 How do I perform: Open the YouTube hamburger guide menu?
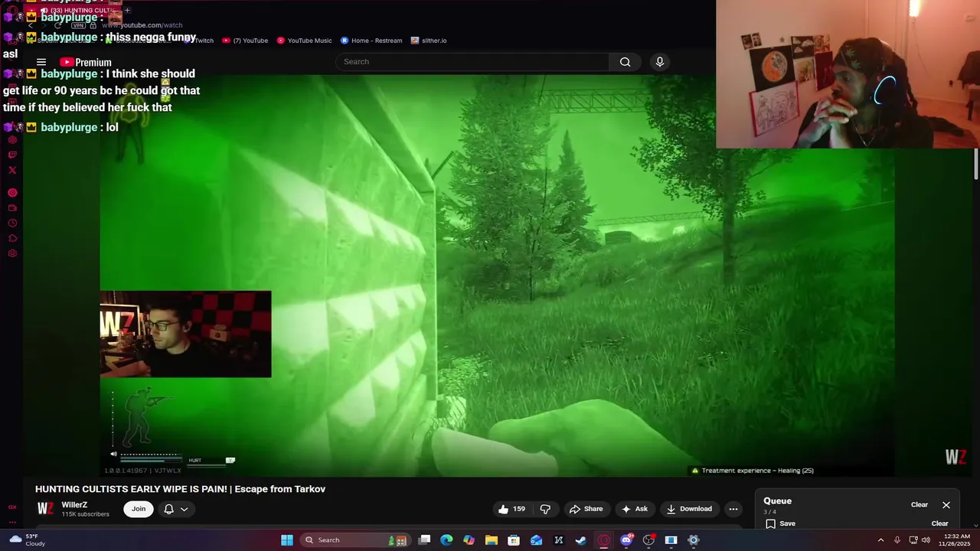(x=41, y=62)
